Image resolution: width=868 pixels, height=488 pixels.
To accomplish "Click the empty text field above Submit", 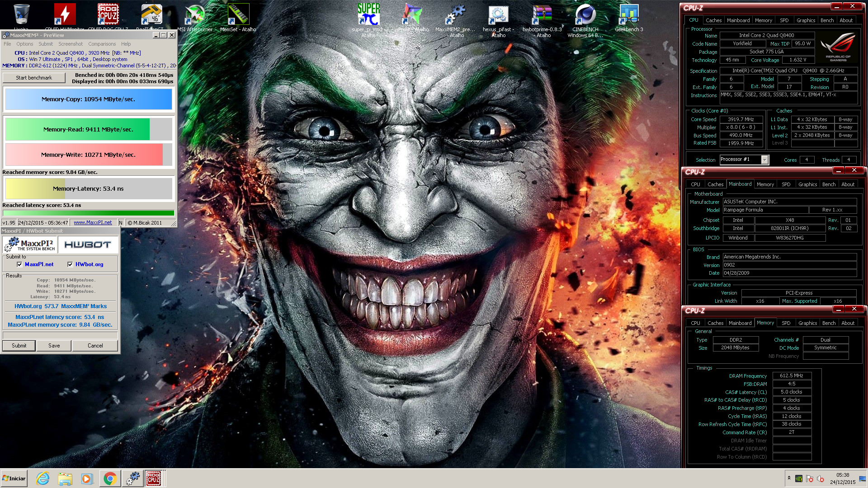I will [x=60, y=335].
